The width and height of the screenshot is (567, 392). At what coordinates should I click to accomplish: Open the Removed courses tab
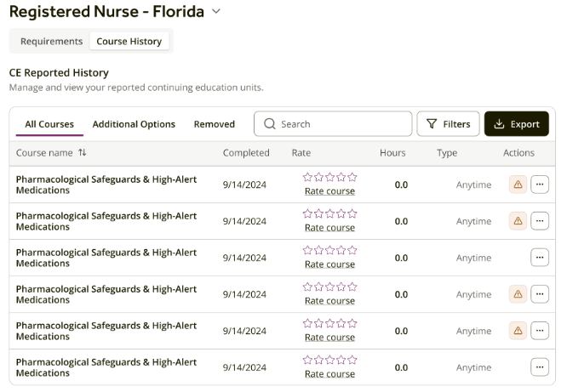click(x=215, y=124)
